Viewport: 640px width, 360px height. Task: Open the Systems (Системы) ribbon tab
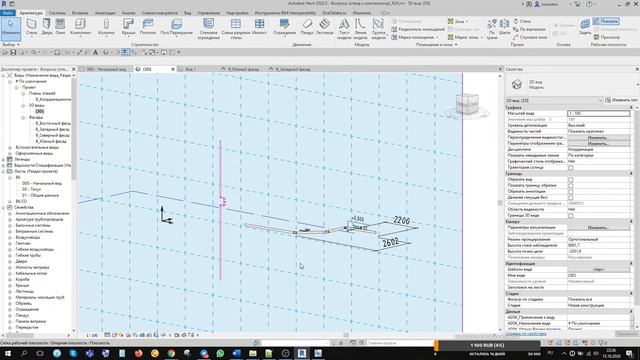(57, 13)
